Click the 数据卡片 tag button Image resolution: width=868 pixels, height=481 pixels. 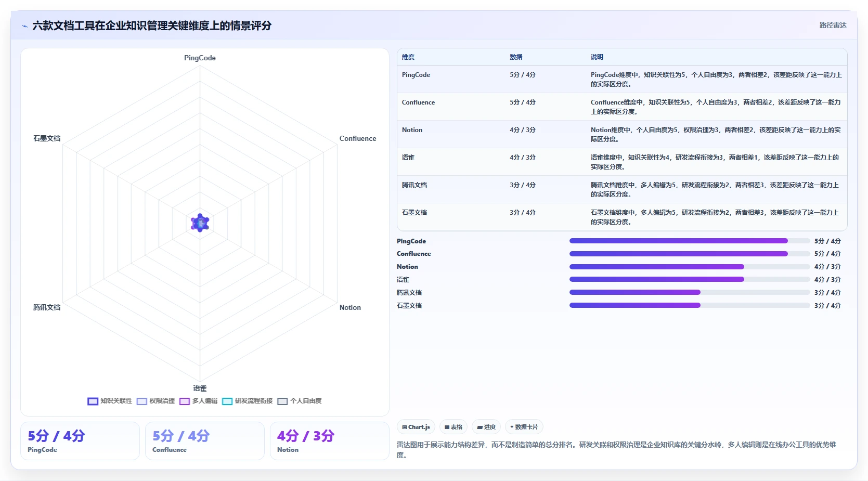pyautogui.click(x=524, y=427)
